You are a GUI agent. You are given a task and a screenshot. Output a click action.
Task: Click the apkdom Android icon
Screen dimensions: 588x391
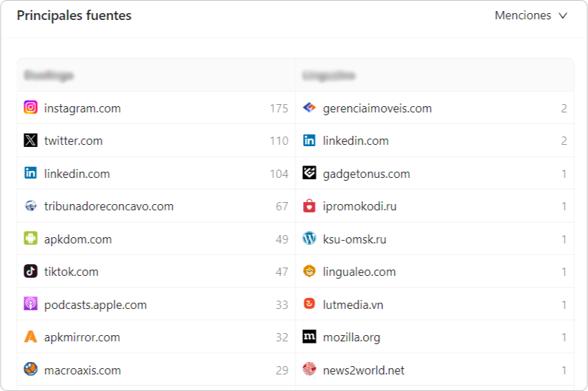(30, 239)
